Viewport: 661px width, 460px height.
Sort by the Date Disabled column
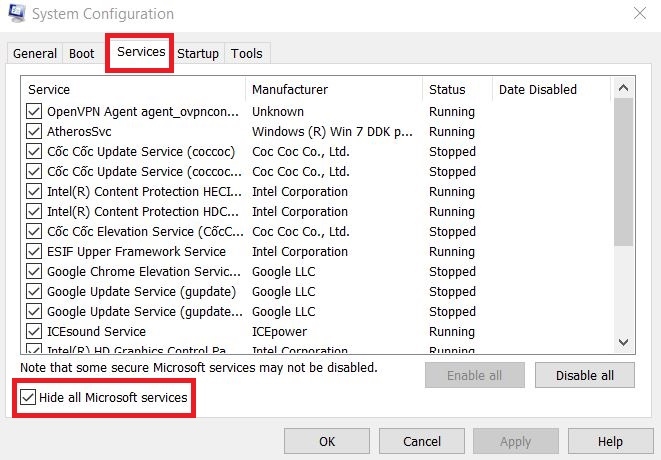coord(538,90)
